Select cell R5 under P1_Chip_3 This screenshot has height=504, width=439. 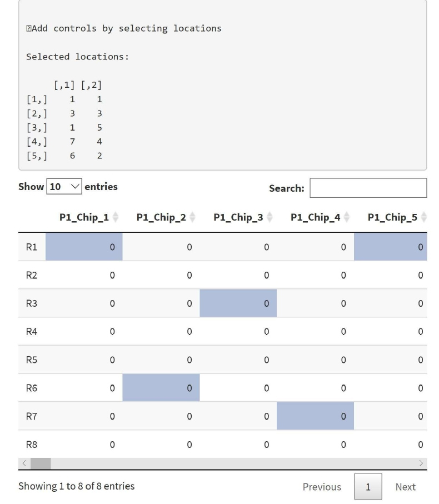238,360
